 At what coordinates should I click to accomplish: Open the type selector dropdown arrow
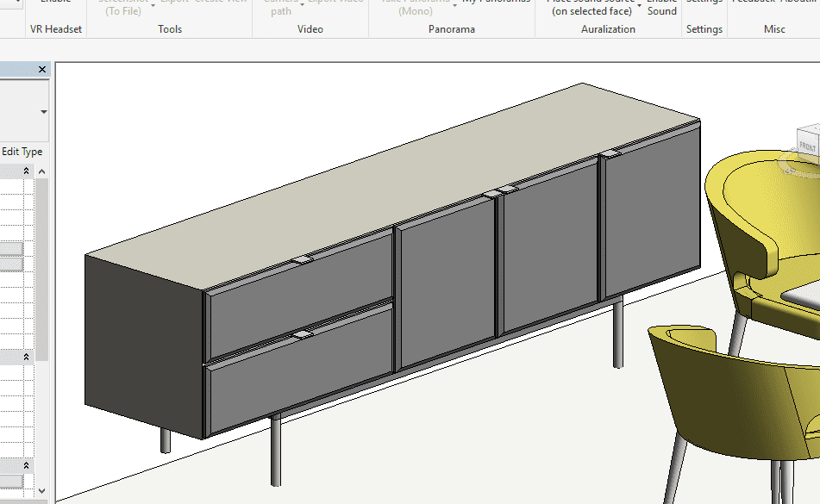click(43, 112)
